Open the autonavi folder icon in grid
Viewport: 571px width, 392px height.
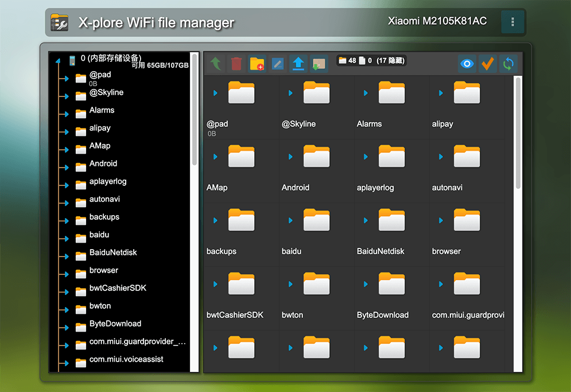(467, 156)
